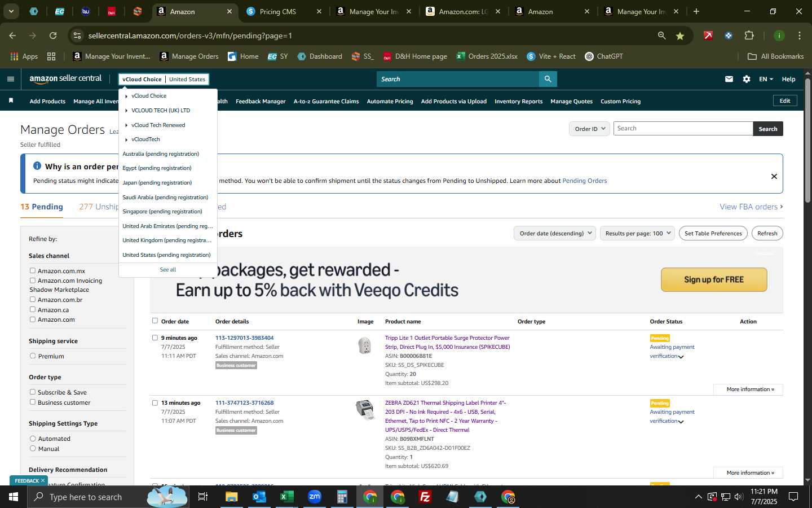
Task: Bookmark the page using the star icon
Action: pos(680,36)
